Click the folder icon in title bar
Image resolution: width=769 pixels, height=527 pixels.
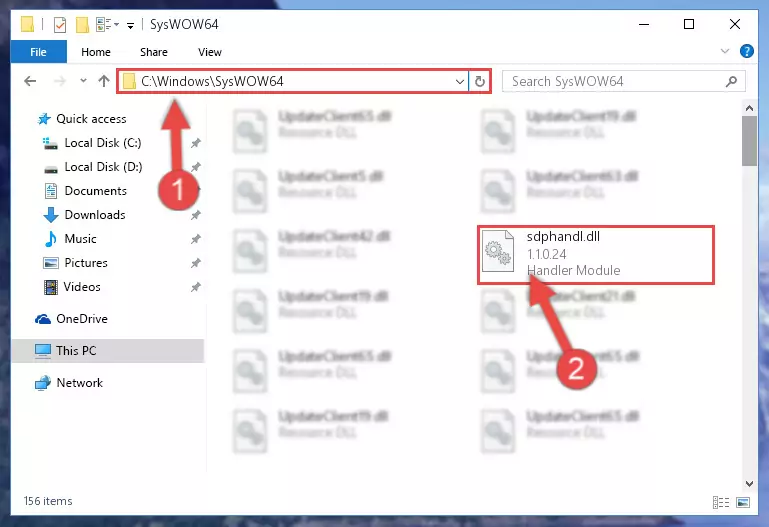click(27, 24)
